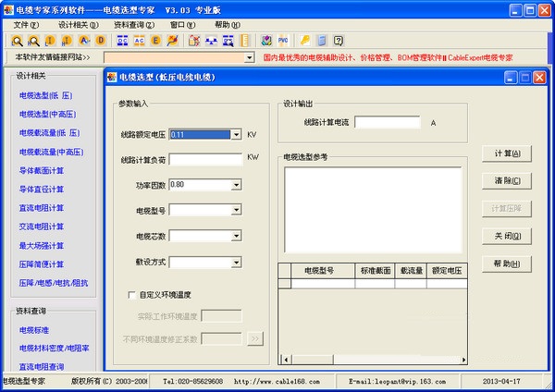Open the max field strength 'E' icon
This screenshot has height=392, width=555.
155,41
